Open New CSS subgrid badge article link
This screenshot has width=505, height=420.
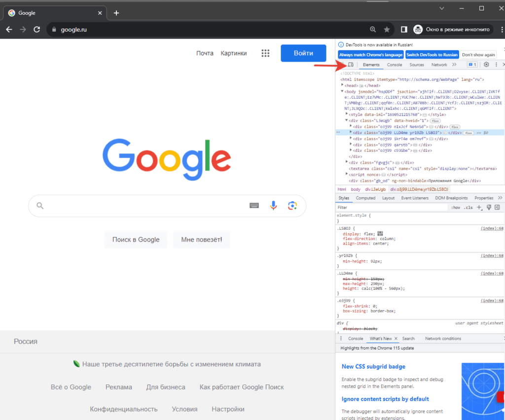tap(373, 367)
